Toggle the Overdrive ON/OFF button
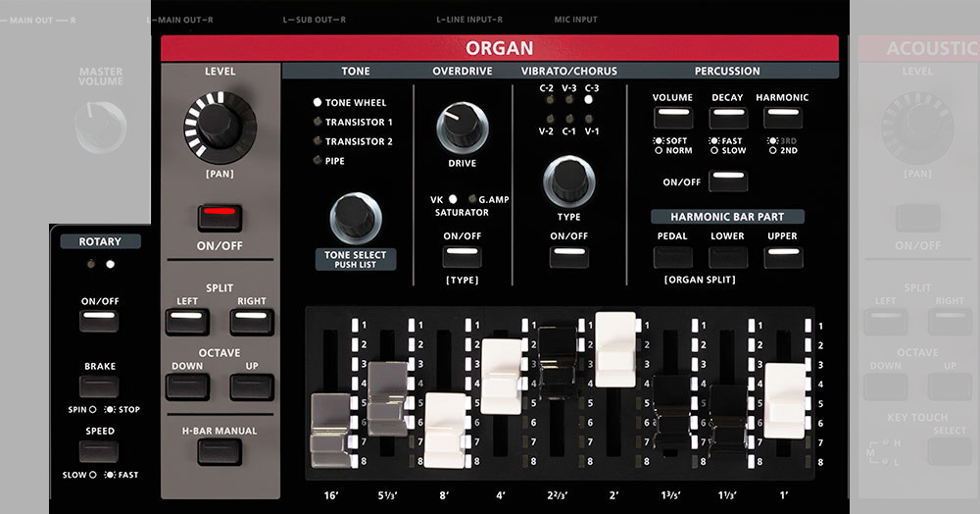The width and height of the screenshot is (980, 514). click(x=462, y=256)
